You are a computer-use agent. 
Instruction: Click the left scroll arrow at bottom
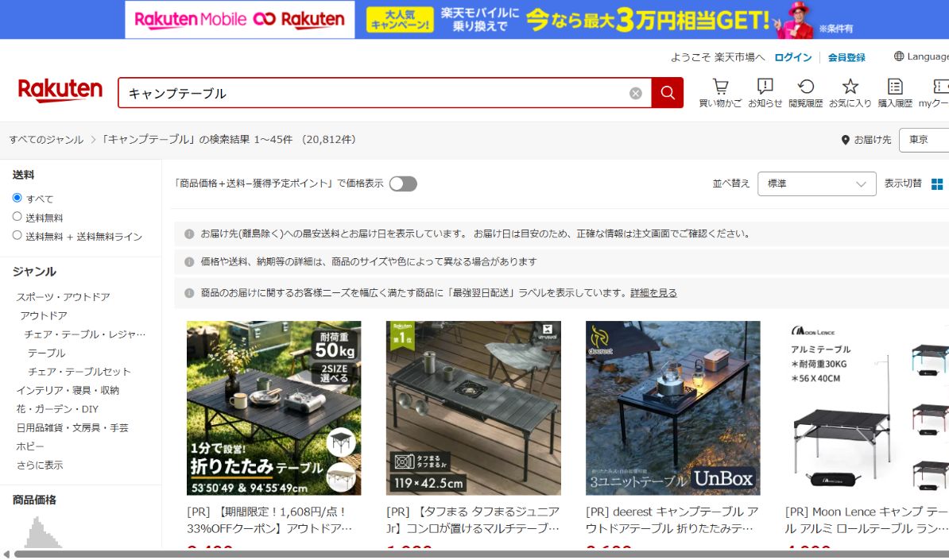tap(6, 554)
